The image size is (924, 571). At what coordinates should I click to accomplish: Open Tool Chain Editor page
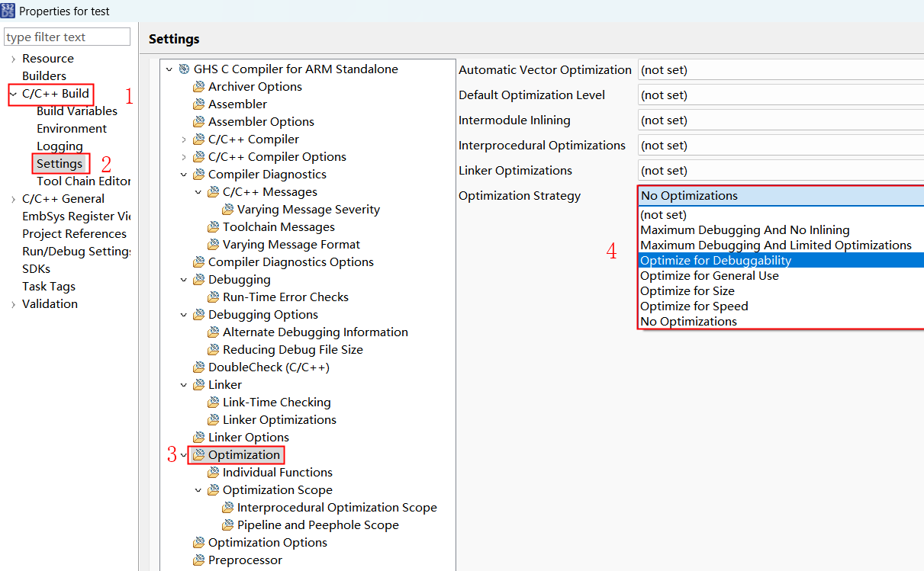coord(83,181)
